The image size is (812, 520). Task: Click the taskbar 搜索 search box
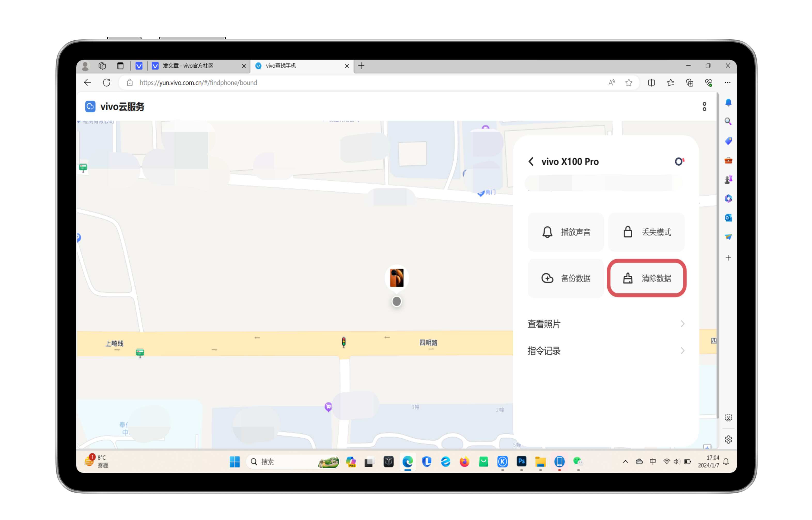pyautogui.click(x=293, y=462)
